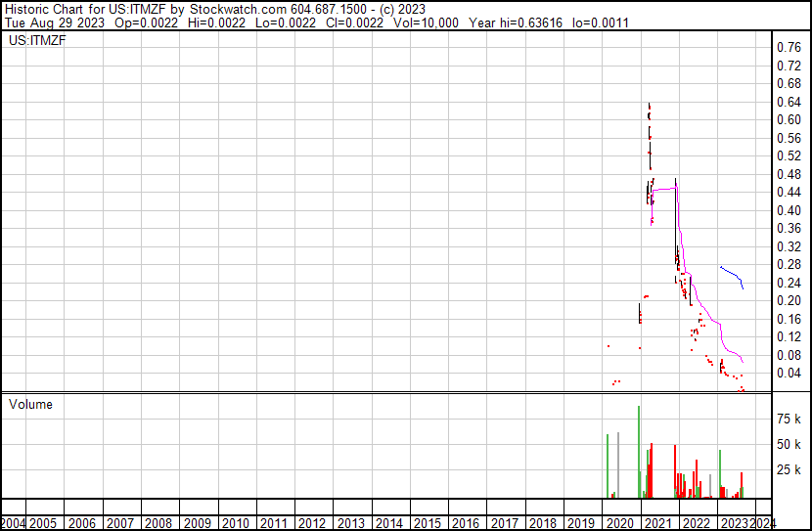Image resolution: width=812 pixels, height=531 pixels.
Task: Click the 0.04 price axis label
Action: click(789, 373)
